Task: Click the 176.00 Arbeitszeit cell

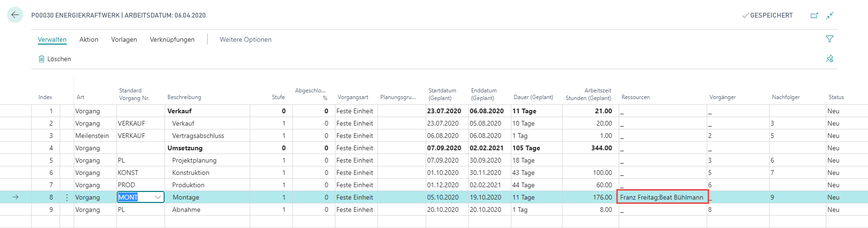Action: 590,197
